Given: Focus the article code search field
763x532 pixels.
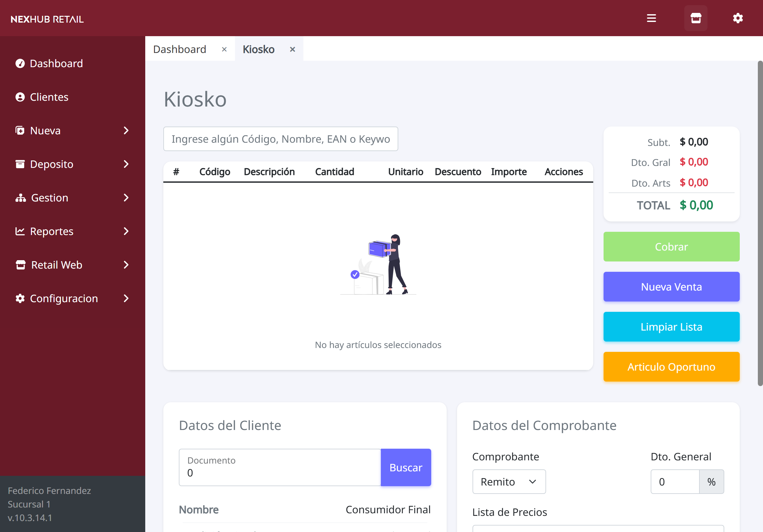Looking at the screenshot, I should (x=280, y=139).
